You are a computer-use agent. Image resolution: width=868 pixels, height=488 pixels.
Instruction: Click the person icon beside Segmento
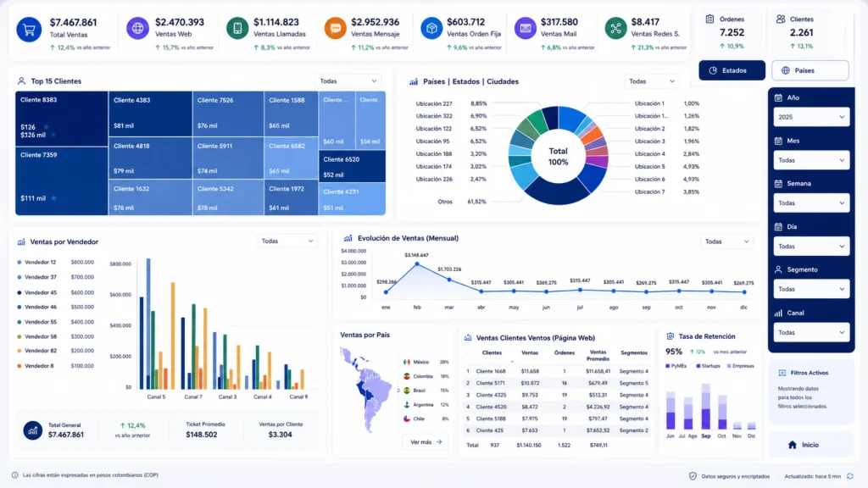pyautogui.click(x=778, y=269)
